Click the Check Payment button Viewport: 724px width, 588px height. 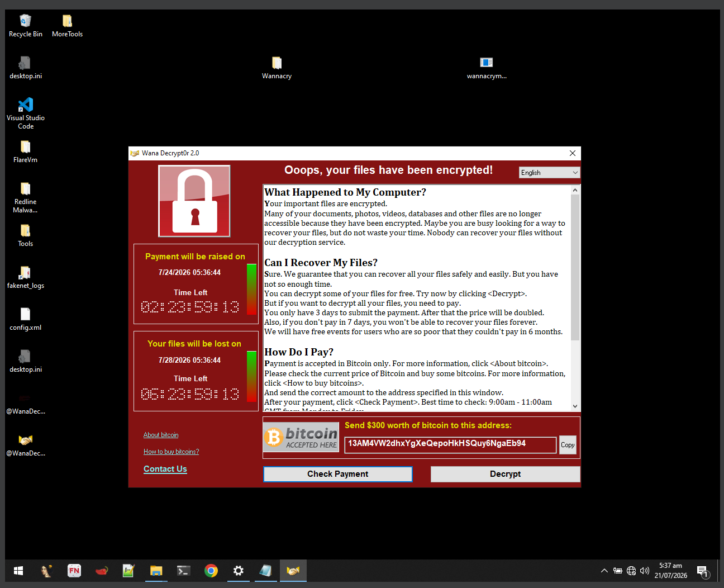[338, 474]
